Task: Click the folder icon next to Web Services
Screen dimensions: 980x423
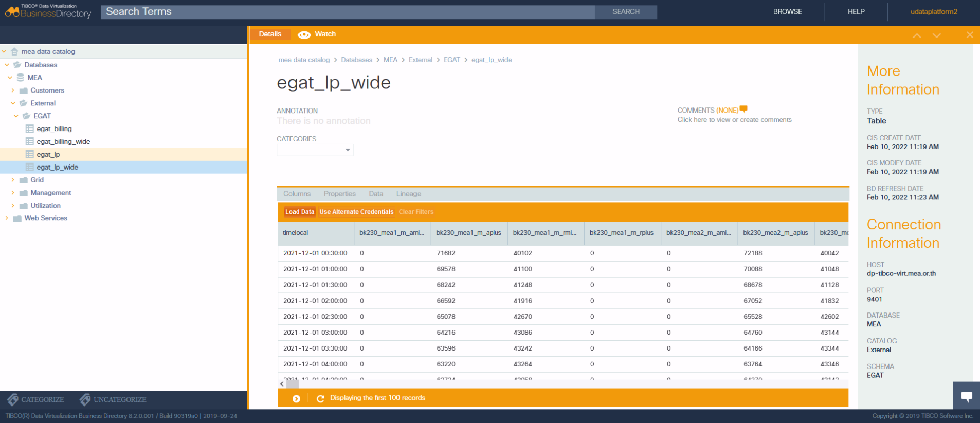Action: 17,218
